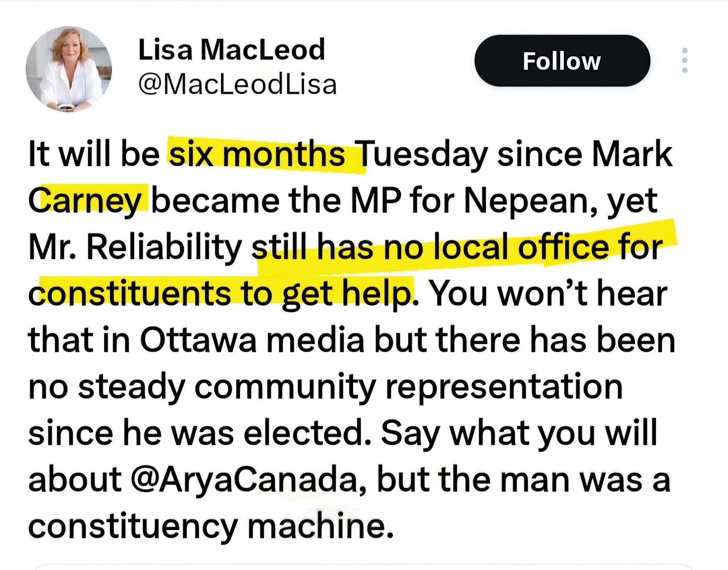The width and height of the screenshot is (728, 570).
Task: Follow Lisa MacLeod's account
Action: 562,61
